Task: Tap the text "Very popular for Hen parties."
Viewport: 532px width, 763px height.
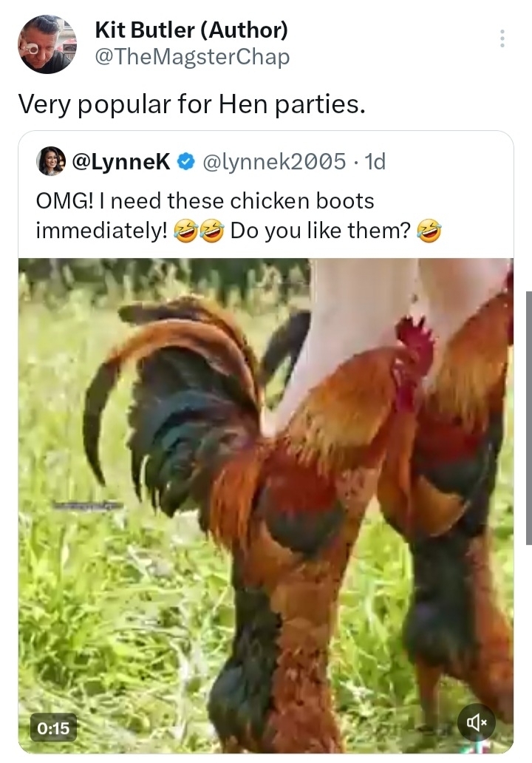Action: (x=191, y=104)
